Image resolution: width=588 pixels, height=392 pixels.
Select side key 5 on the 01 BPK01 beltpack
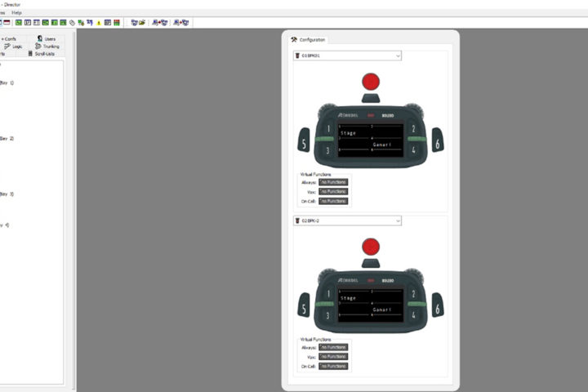(304, 140)
